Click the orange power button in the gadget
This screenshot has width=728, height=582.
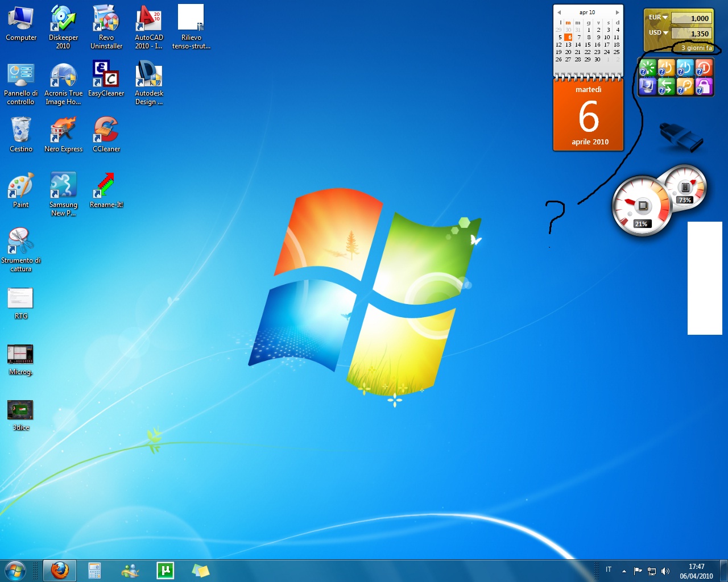(667, 68)
